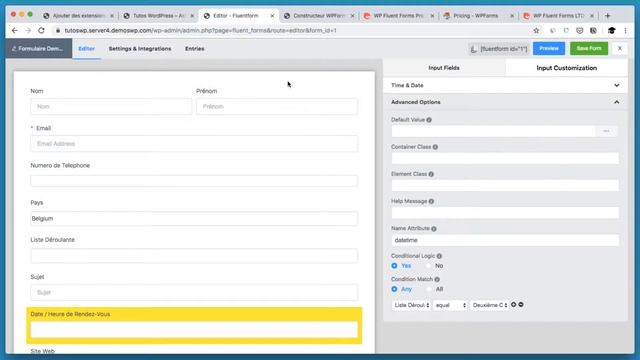Viewport: 640px width, 360px height.
Task: Click the browser forward arrow
Action: tap(28, 31)
